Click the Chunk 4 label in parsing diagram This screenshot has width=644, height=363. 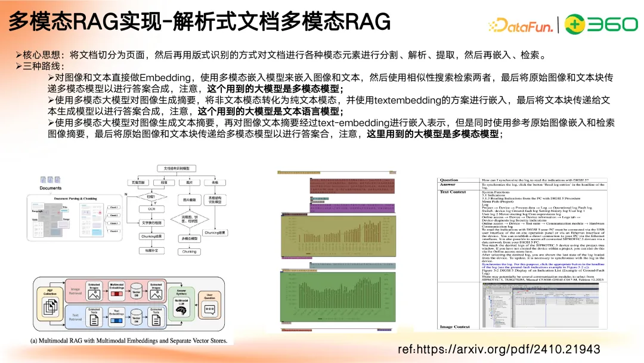114,232
